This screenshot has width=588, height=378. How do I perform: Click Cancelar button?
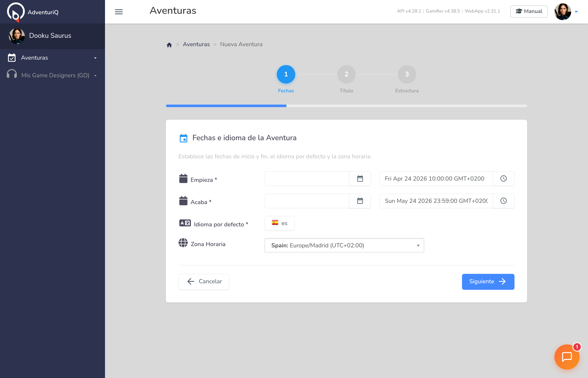(x=204, y=282)
